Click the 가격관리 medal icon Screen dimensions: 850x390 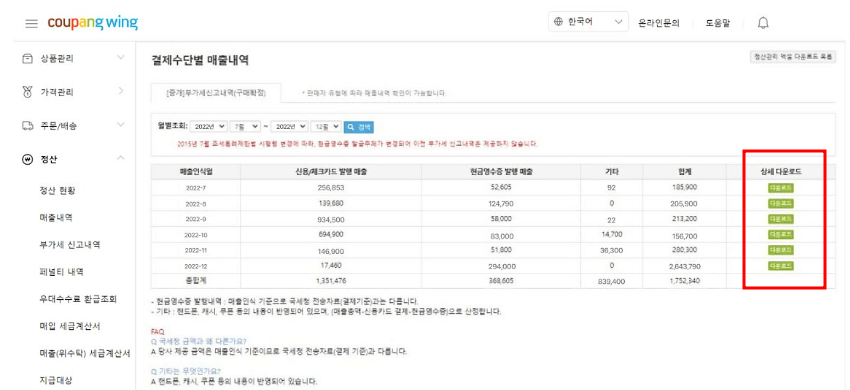[x=27, y=92]
